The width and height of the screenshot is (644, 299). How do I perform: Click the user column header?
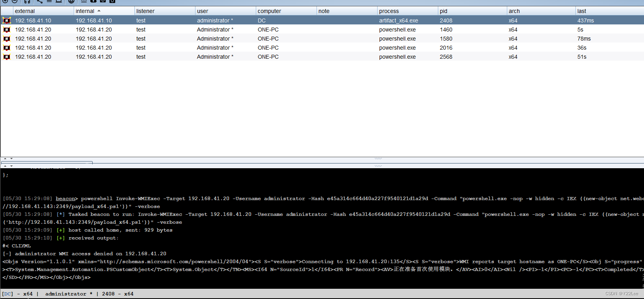pos(225,11)
